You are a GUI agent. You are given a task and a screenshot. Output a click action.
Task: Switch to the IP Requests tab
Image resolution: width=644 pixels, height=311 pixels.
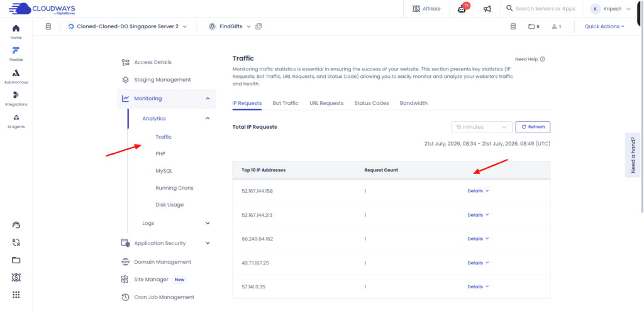click(247, 103)
